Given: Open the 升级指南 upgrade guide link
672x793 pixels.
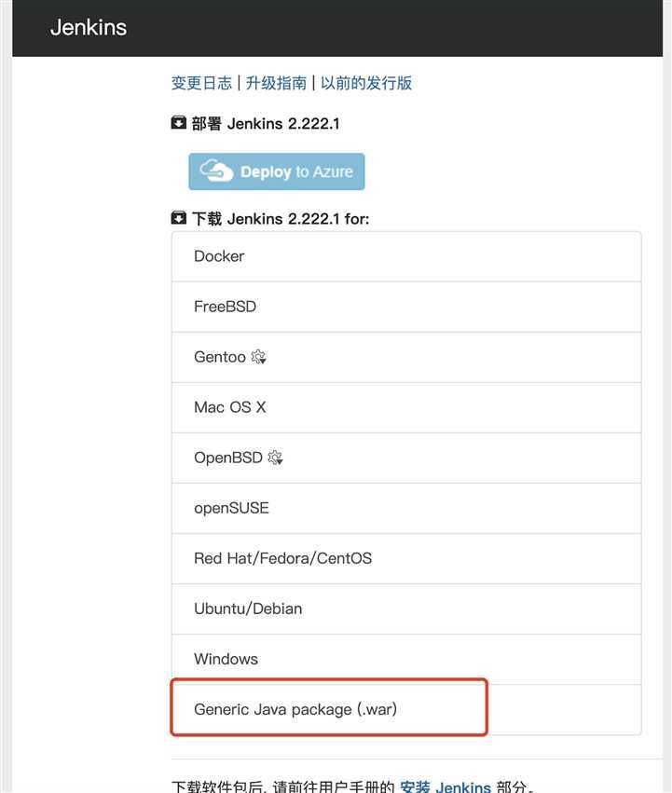Looking at the screenshot, I should click(276, 83).
